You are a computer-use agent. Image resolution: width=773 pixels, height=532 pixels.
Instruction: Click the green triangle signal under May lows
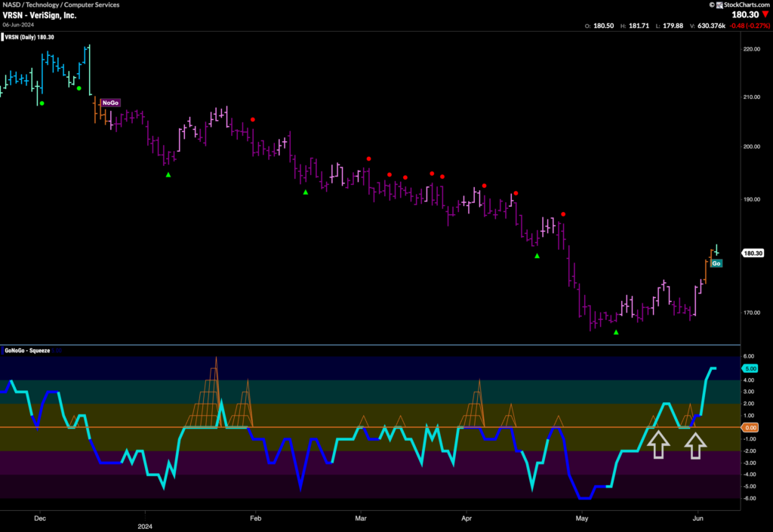point(615,331)
